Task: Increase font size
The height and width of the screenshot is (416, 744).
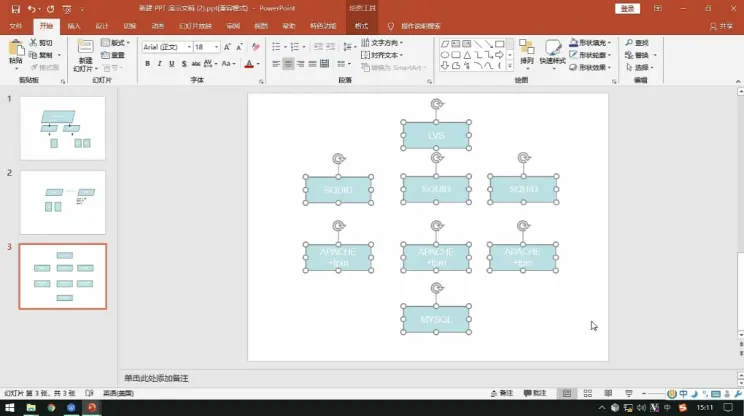Action: coord(227,46)
